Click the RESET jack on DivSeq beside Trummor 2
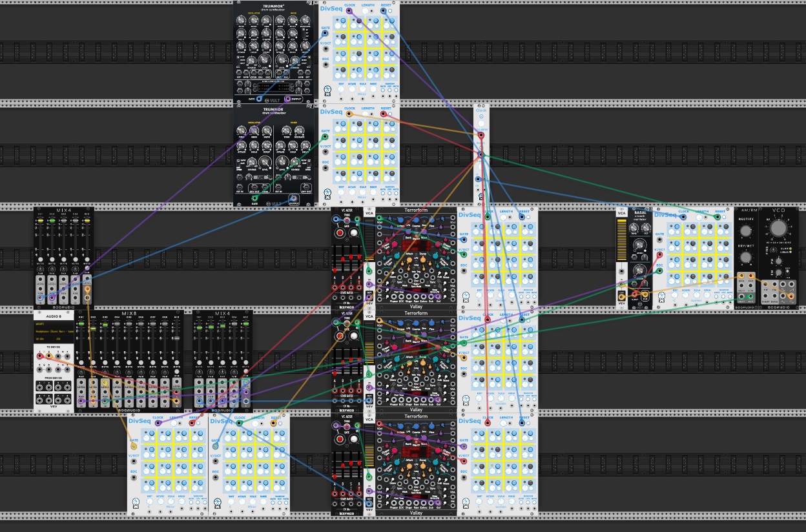Screen dimensions: 806x532 383,10
